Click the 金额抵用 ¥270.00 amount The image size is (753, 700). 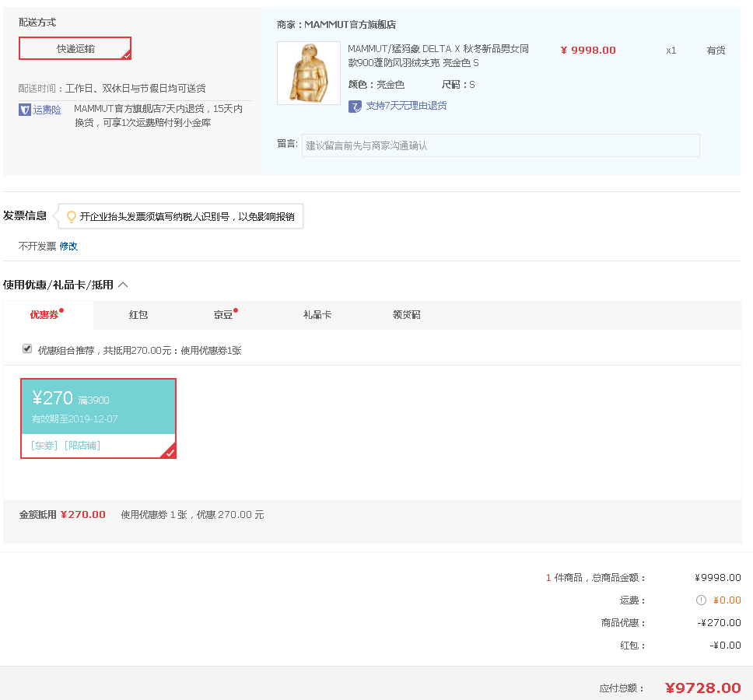click(83, 515)
